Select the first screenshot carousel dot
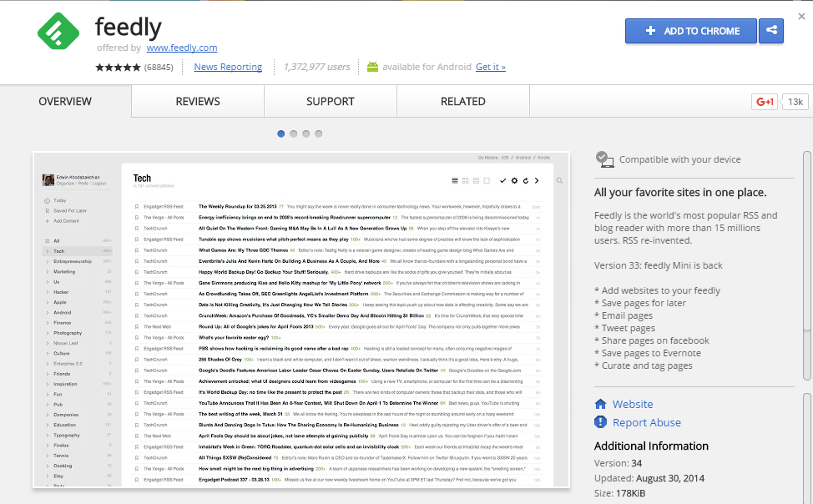The image size is (813, 504). tap(281, 134)
